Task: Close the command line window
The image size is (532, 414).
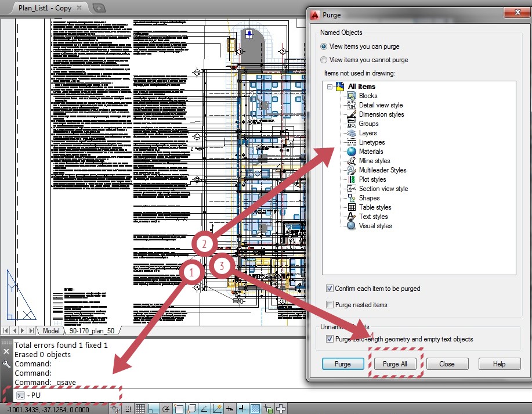Action: pyautogui.click(x=6, y=351)
